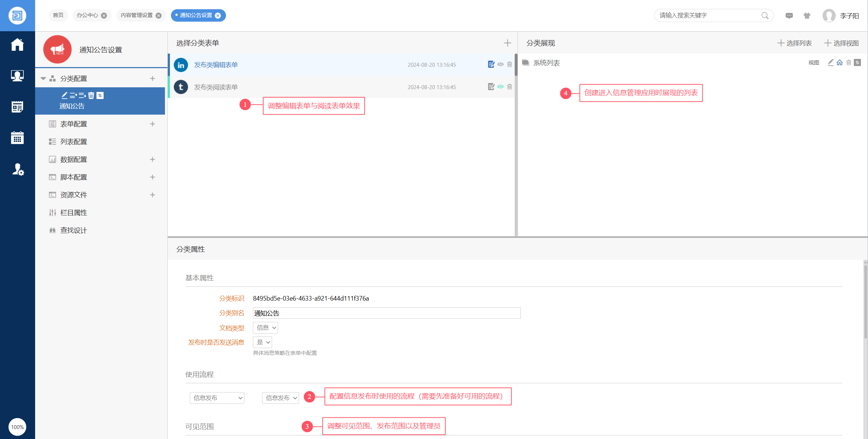Open the calendar icon in left sidebar
868x439 pixels.
click(x=17, y=138)
